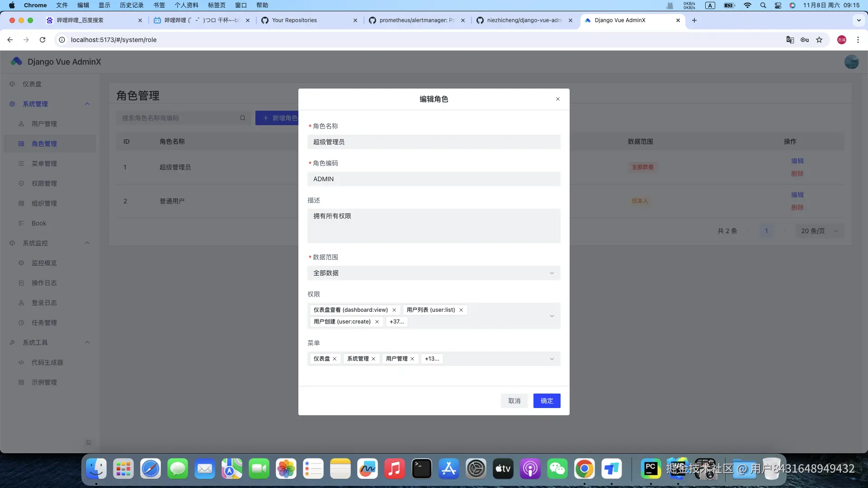868x488 pixels.
Task: Click the 权限管理 sidebar icon
Action: pyautogui.click(x=21, y=183)
